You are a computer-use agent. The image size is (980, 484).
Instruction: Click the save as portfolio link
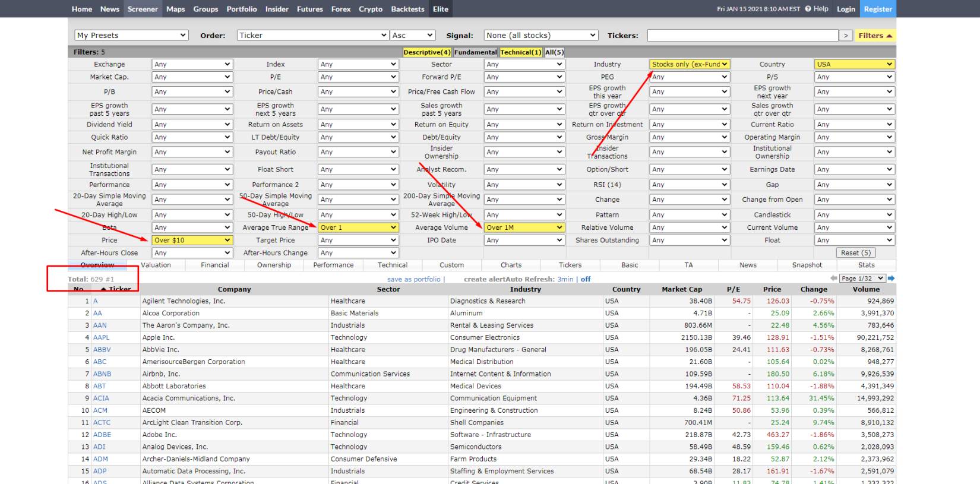[x=414, y=279]
